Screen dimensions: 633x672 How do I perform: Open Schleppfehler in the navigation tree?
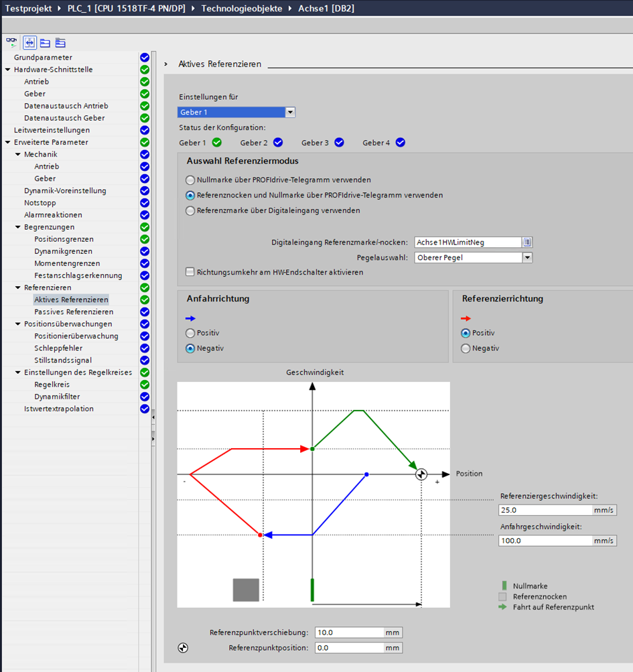click(58, 348)
